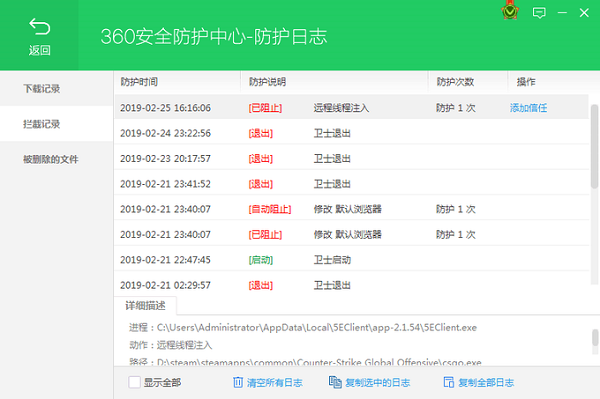Click the 5EClient.exe process path line
Image resolution: width=600 pixels, height=399 pixels.
pos(303,327)
